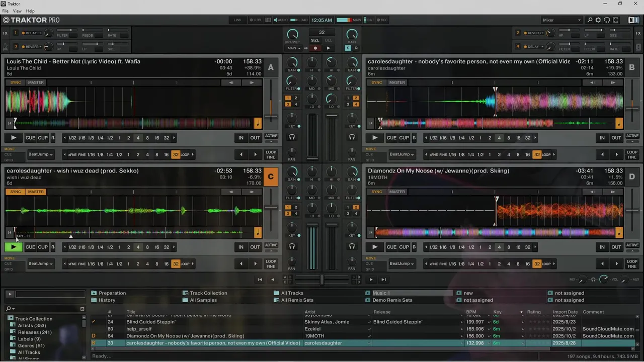The width and height of the screenshot is (644, 362).
Task: Toggle MASTER on Deck B
Action: (397, 82)
